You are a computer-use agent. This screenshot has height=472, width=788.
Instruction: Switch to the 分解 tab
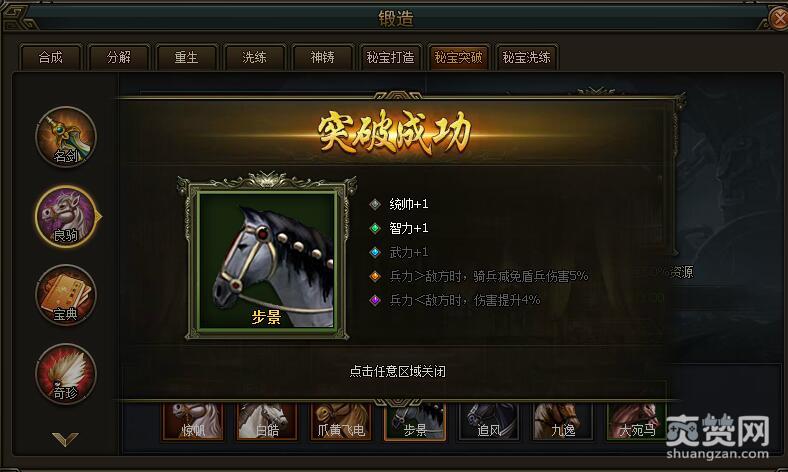(x=119, y=57)
